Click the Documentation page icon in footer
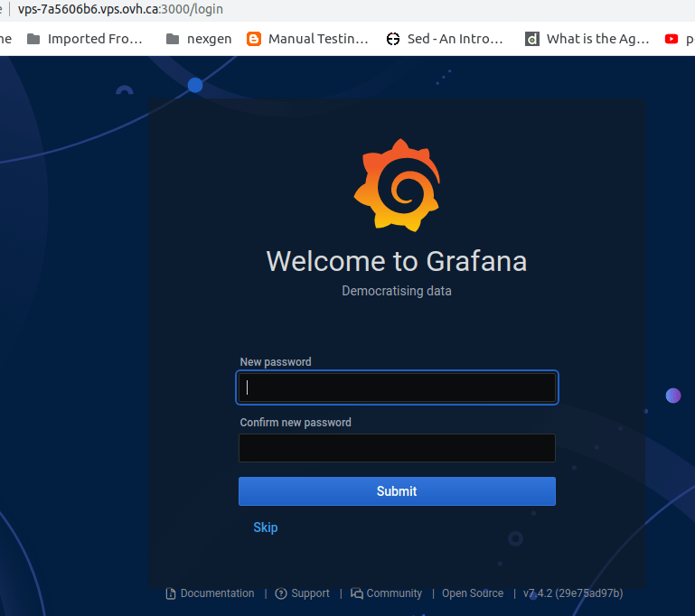 171,593
